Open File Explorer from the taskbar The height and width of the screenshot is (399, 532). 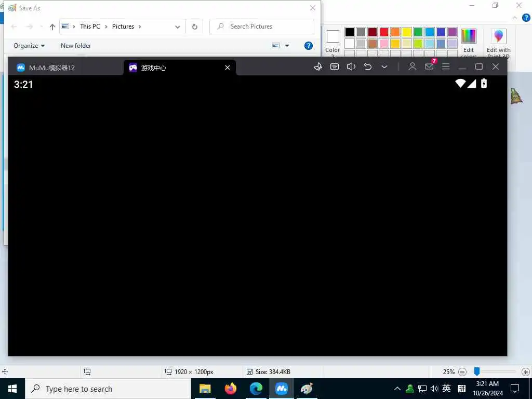tap(205, 389)
